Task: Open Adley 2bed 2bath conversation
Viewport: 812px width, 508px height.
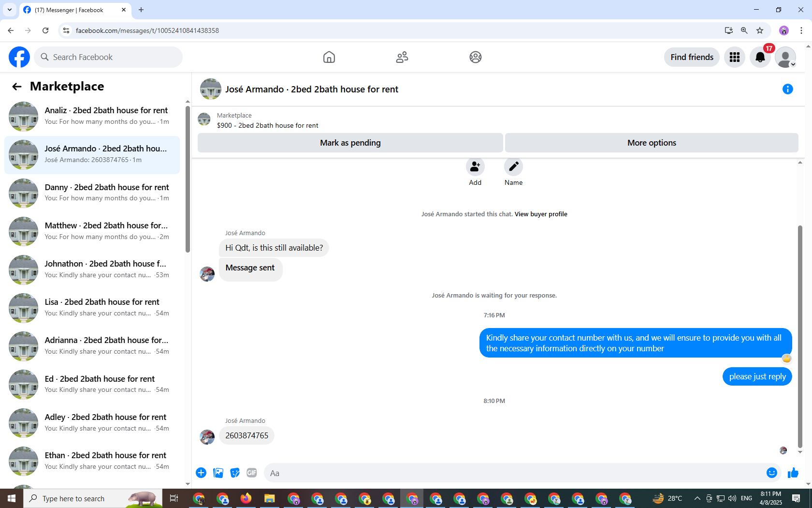Action: click(92, 423)
